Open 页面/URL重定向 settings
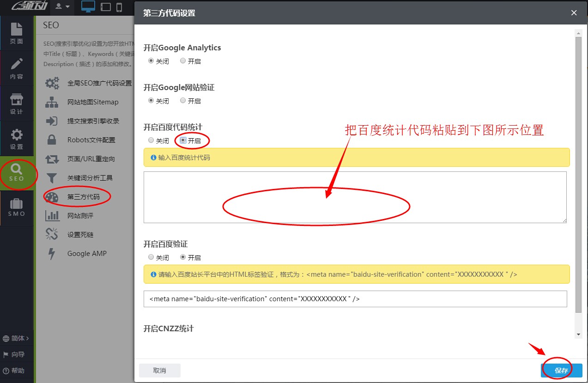The height and width of the screenshot is (383, 588). click(91, 158)
